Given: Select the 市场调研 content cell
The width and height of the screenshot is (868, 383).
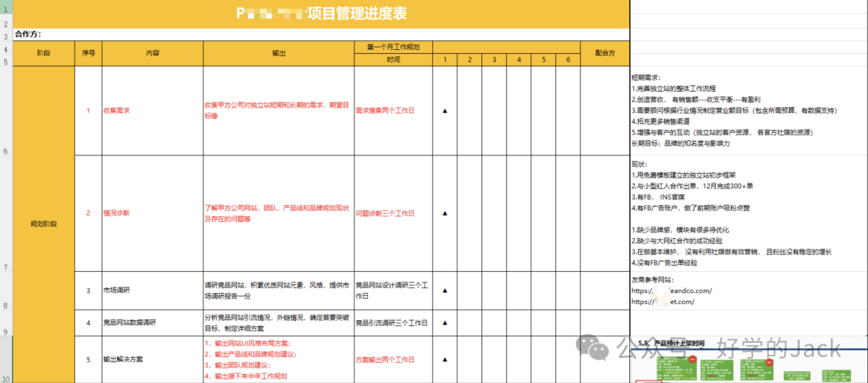Looking at the screenshot, I should tap(153, 290).
